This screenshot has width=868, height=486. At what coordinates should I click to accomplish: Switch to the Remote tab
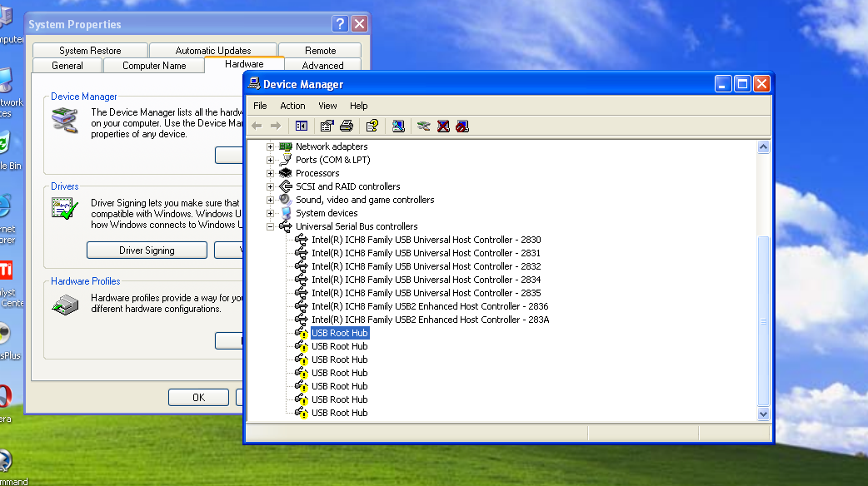320,50
